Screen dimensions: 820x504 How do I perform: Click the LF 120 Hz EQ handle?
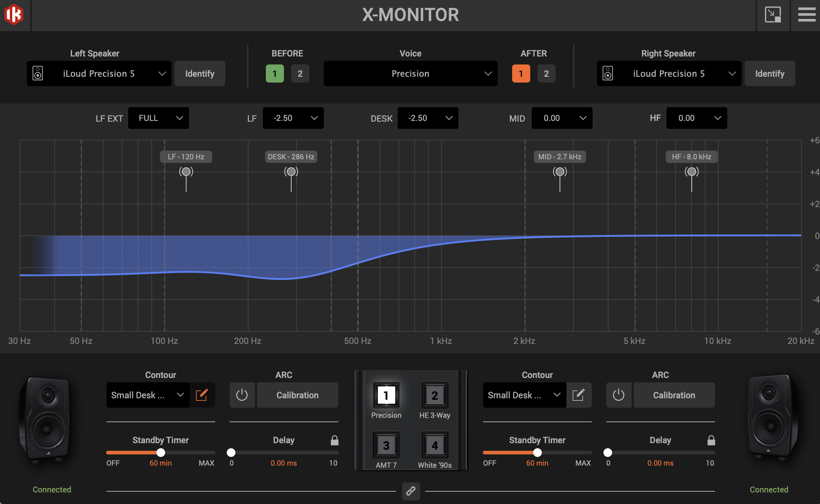pyautogui.click(x=186, y=172)
